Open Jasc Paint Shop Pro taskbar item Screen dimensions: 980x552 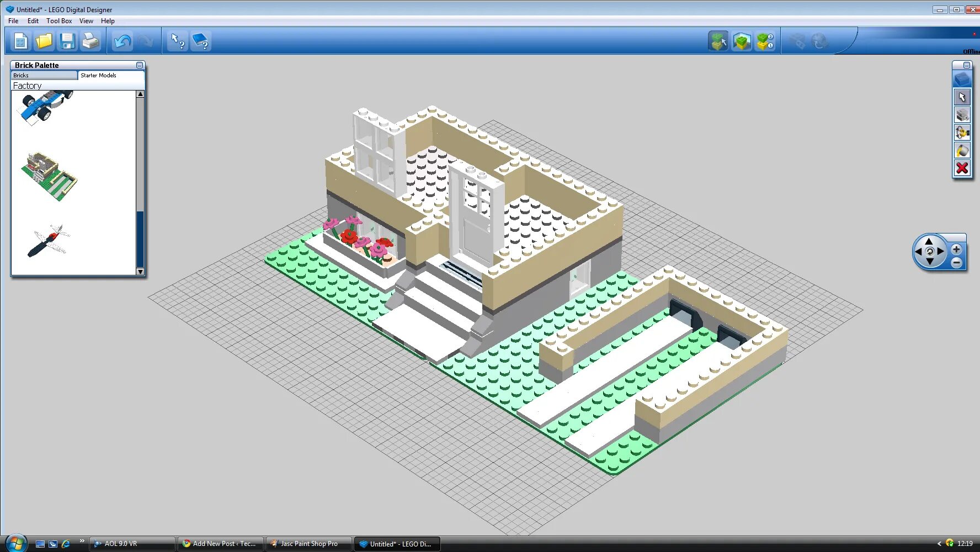point(309,544)
